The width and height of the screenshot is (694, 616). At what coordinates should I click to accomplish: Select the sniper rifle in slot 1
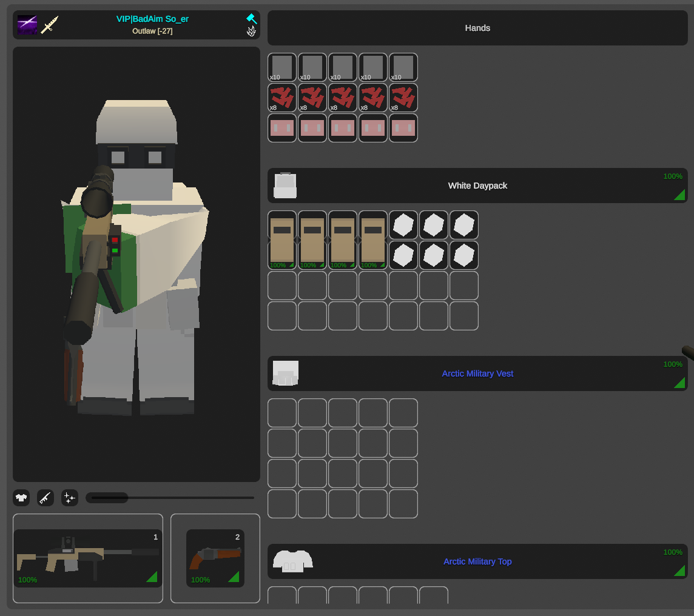87,558
